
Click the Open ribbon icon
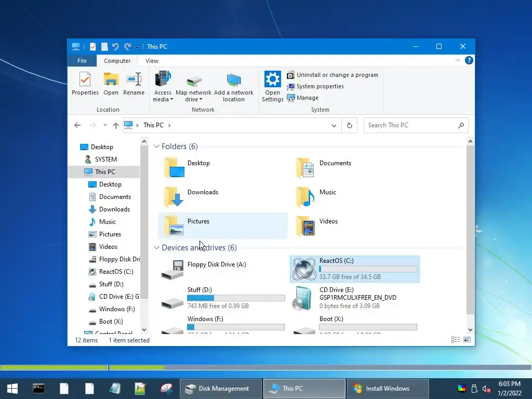(111, 84)
